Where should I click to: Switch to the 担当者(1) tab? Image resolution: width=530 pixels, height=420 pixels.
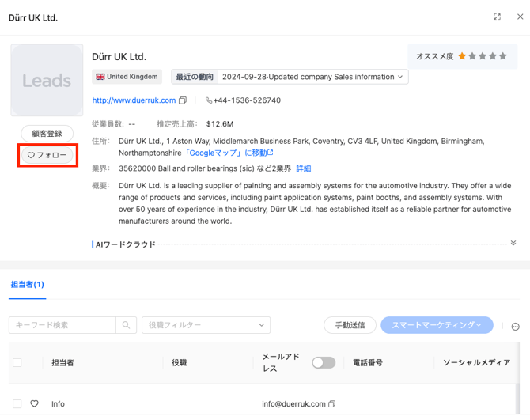[x=28, y=284]
